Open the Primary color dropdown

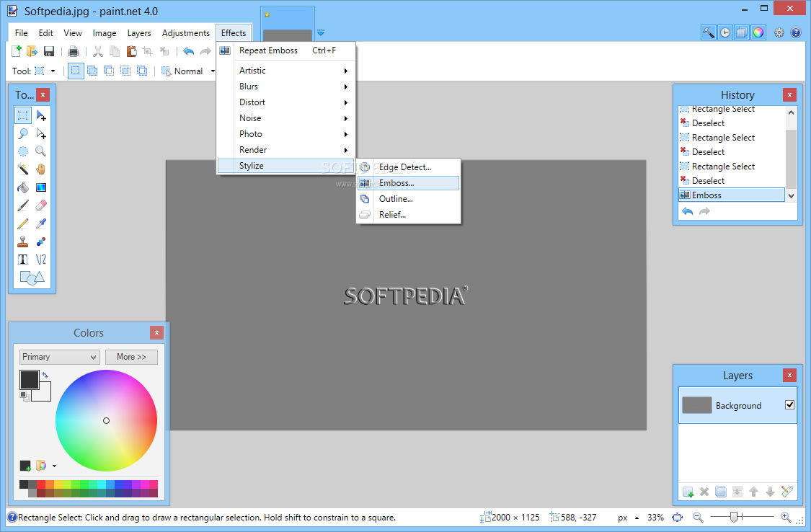click(60, 357)
